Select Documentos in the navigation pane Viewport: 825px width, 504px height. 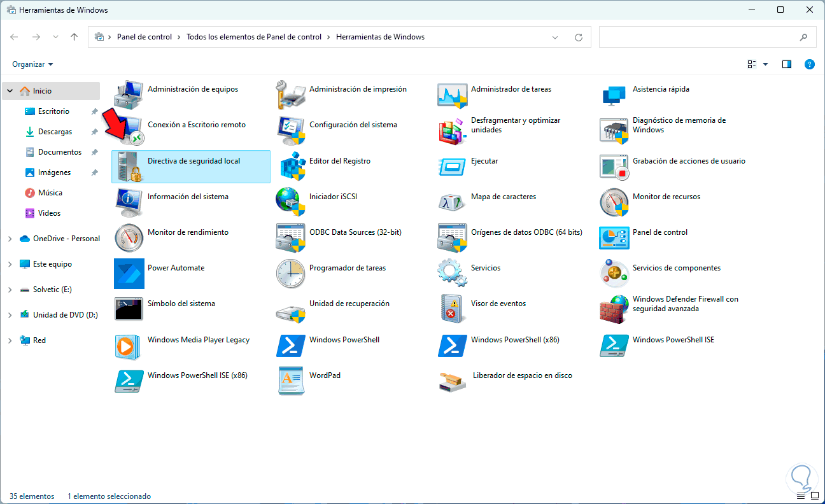click(60, 152)
